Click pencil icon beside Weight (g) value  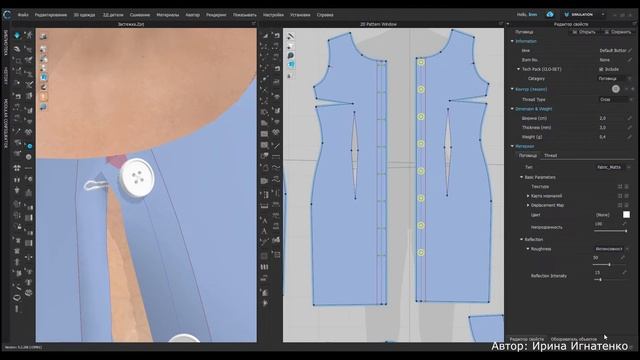(x=630, y=137)
